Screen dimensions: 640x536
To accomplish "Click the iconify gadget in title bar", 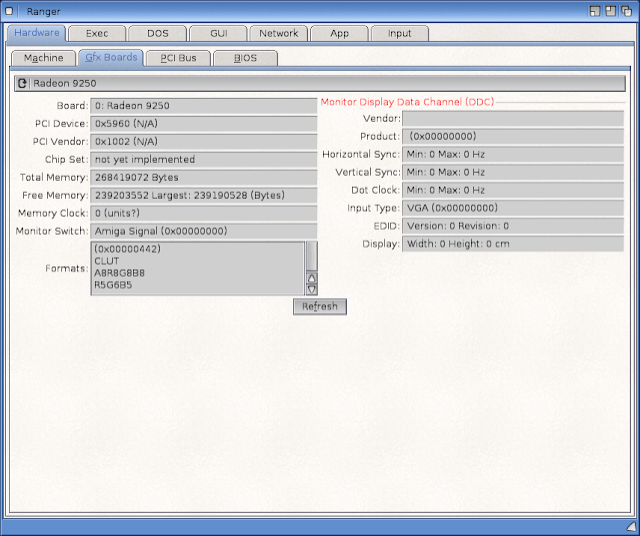I will pyautogui.click(x=595, y=10).
